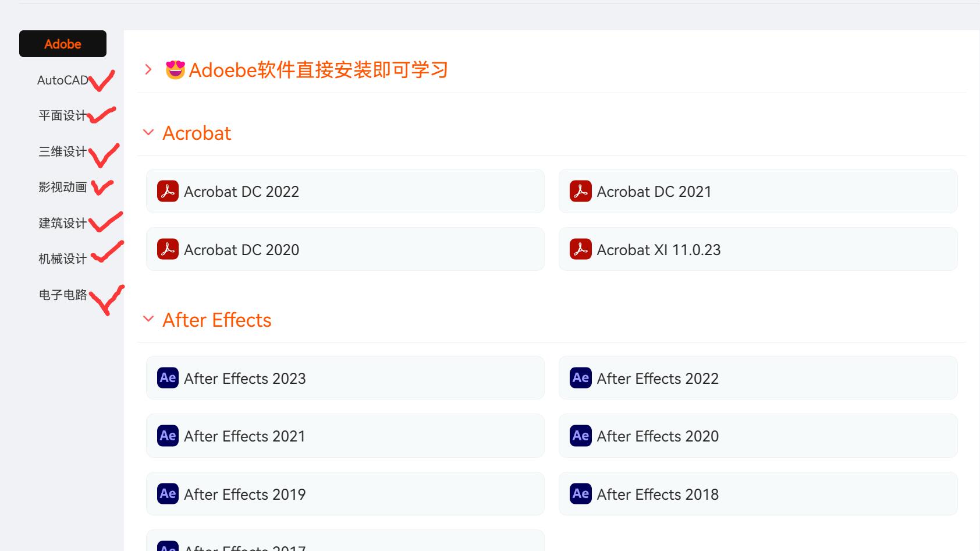
Task: Open the 三维设计 sidebar category
Action: pyautogui.click(x=63, y=152)
